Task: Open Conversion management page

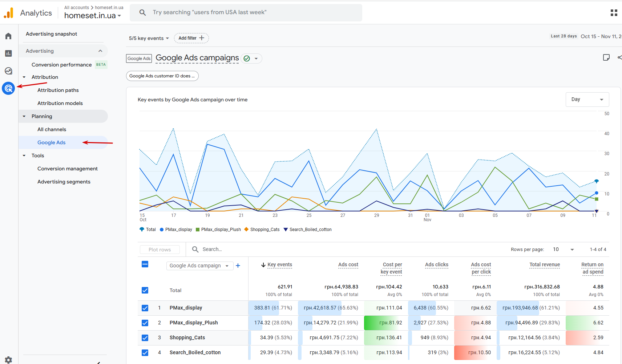Action: click(68, 169)
